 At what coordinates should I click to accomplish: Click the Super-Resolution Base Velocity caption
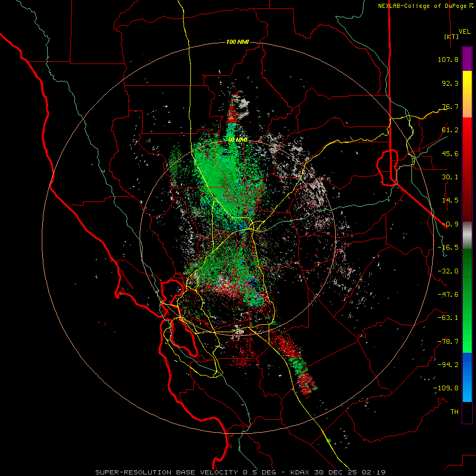[x=241, y=472]
